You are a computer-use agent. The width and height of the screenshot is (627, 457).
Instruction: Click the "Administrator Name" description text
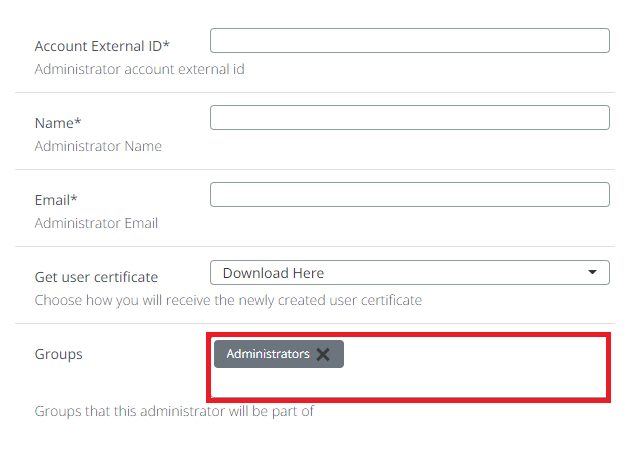pyautogui.click(x=98, y=146)
